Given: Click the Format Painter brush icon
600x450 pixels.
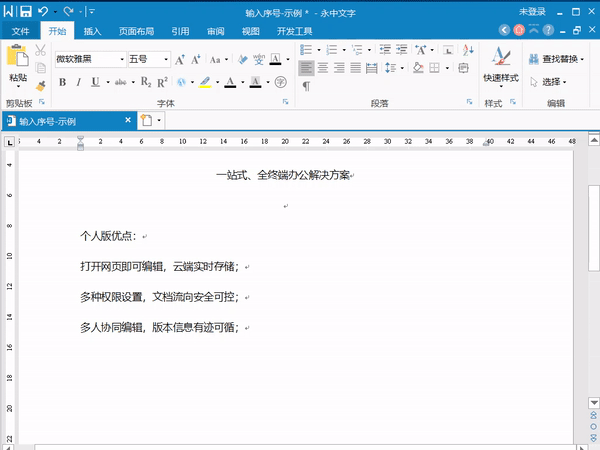Looking at the screenshot, I should click(41, 86).
